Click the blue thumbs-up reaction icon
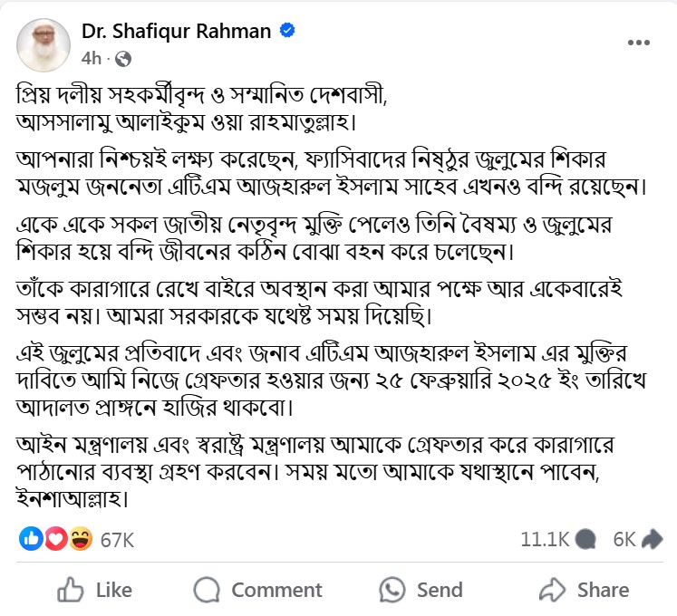 coord(31,539)
